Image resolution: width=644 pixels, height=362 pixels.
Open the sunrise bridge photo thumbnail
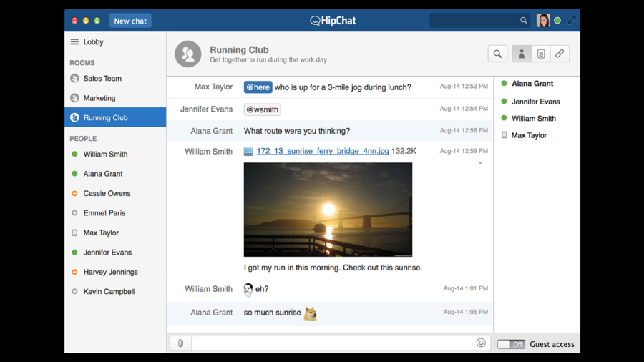tap(328, 210)
